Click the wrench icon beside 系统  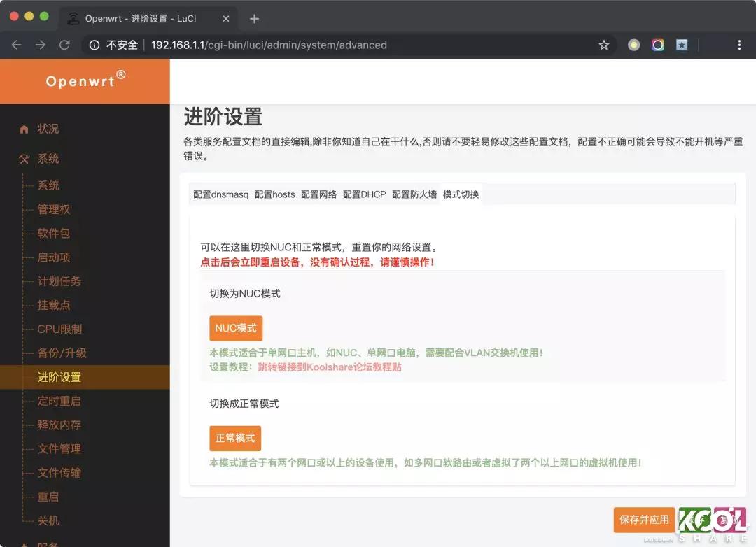[23, 159]
